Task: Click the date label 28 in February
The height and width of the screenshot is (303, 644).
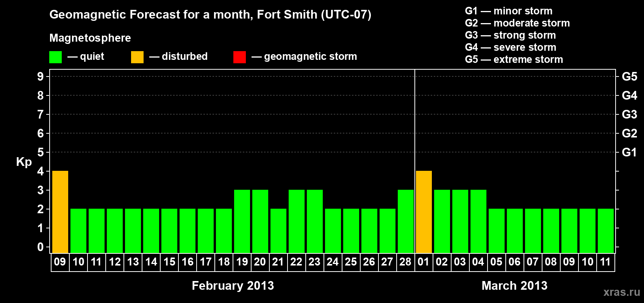Action: click(x=405, y=262)
